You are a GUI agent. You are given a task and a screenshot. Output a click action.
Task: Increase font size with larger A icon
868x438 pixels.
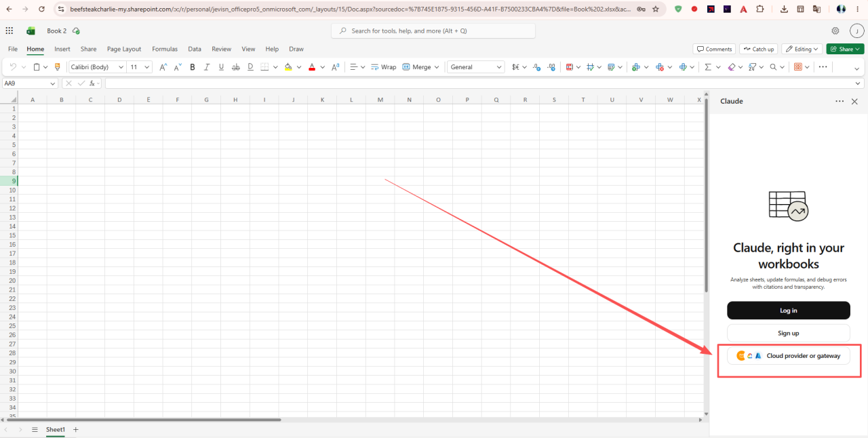pos(163,67)
